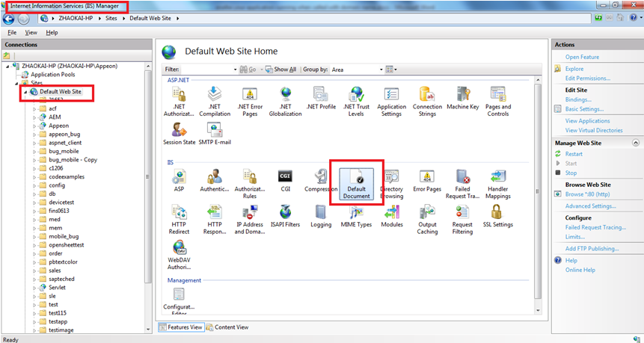The width and height of the screenshot is (644, 343).
Task: Open the SMTP E-mail feature
Action: (215, 134)
